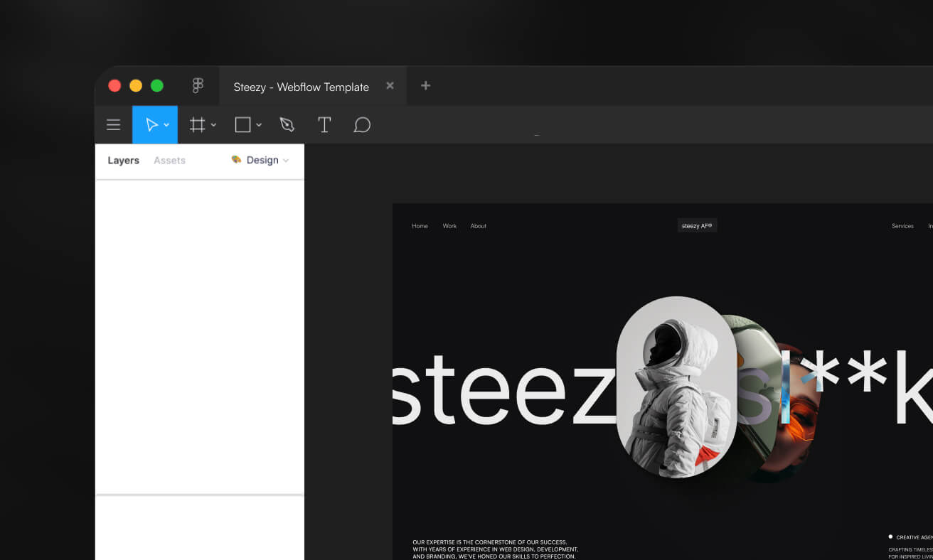Select the Comment tool
The image size is (933, 560).
click(x=362, y=125)
